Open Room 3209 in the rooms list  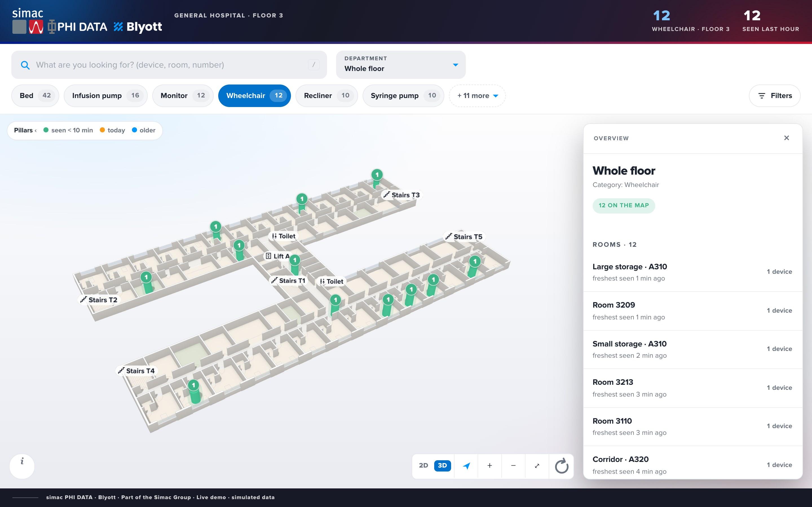point(692,311)
